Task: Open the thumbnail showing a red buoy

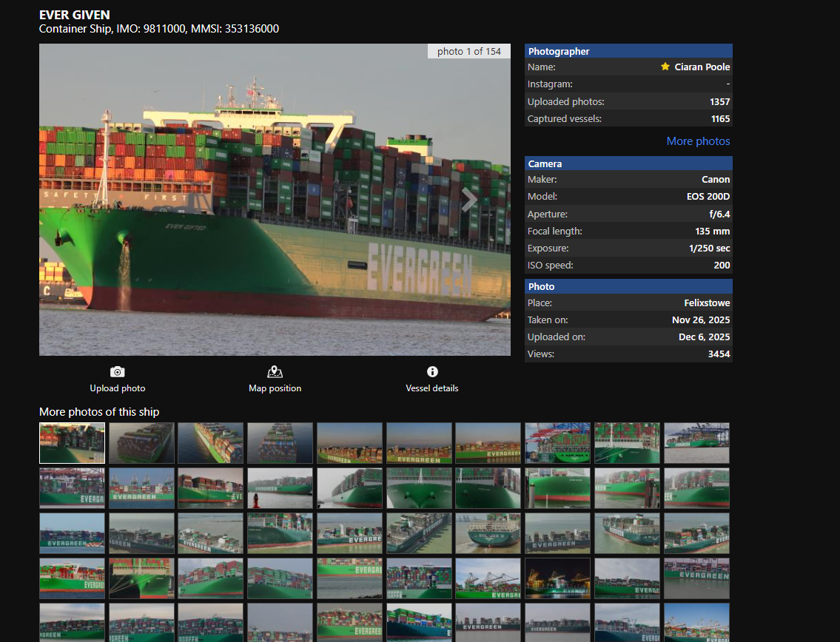Action: [x=280, y=488]
